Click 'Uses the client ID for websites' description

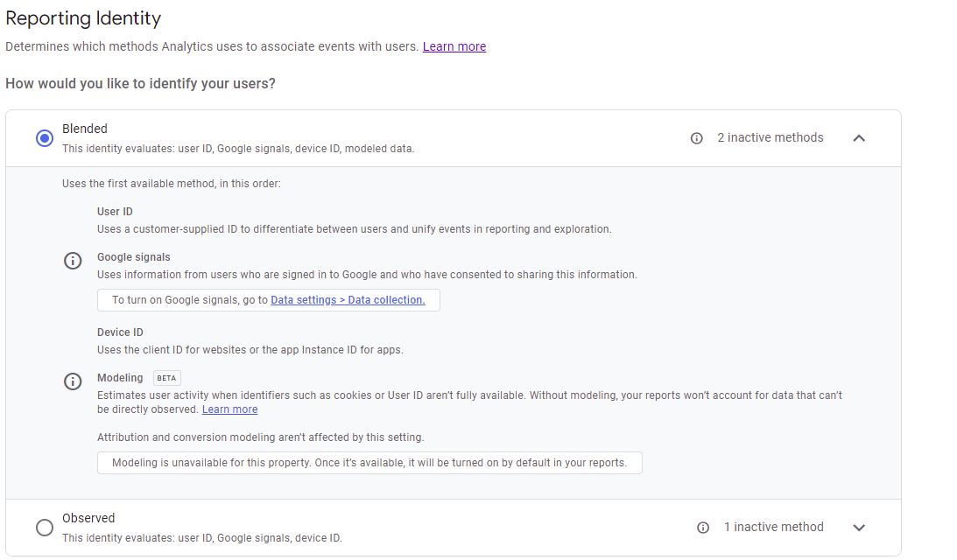click(x=250, y=350)
